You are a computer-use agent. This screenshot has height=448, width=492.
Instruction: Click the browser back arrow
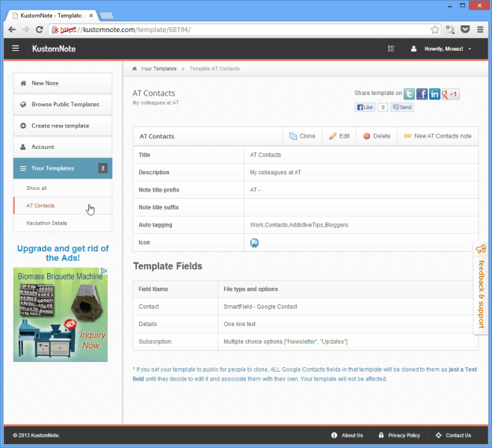tap(12, 29)
